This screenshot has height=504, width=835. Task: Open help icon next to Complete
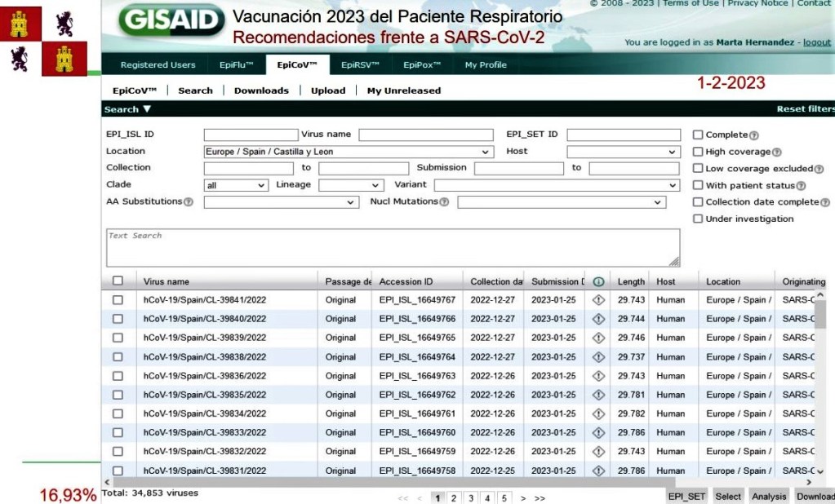pyautogui.click(x=754, y=135)
